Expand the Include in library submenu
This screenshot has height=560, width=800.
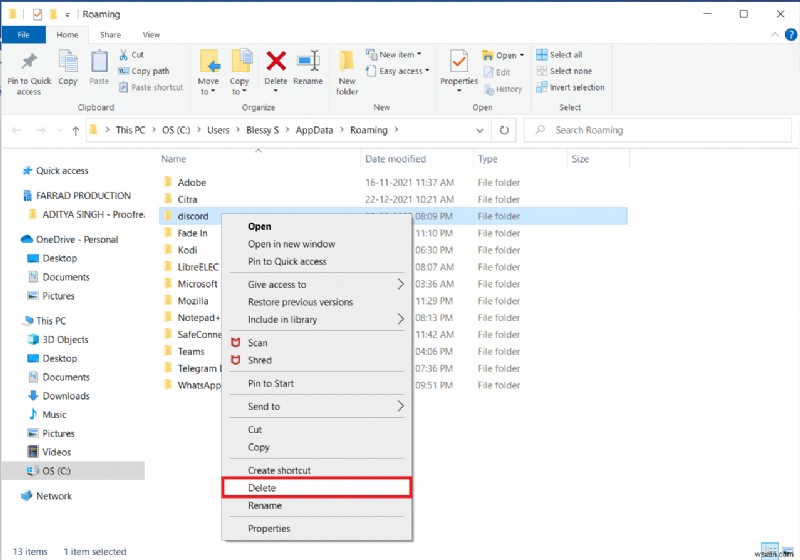tap(316, 319)
